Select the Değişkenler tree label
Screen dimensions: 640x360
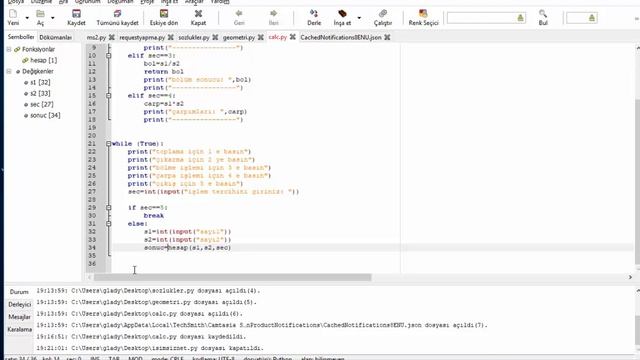coord(38,71)
